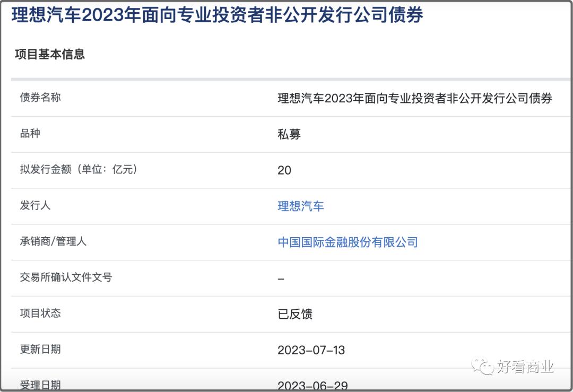
Task: Select the issue amount value 20
Action: tap(284, 170)
